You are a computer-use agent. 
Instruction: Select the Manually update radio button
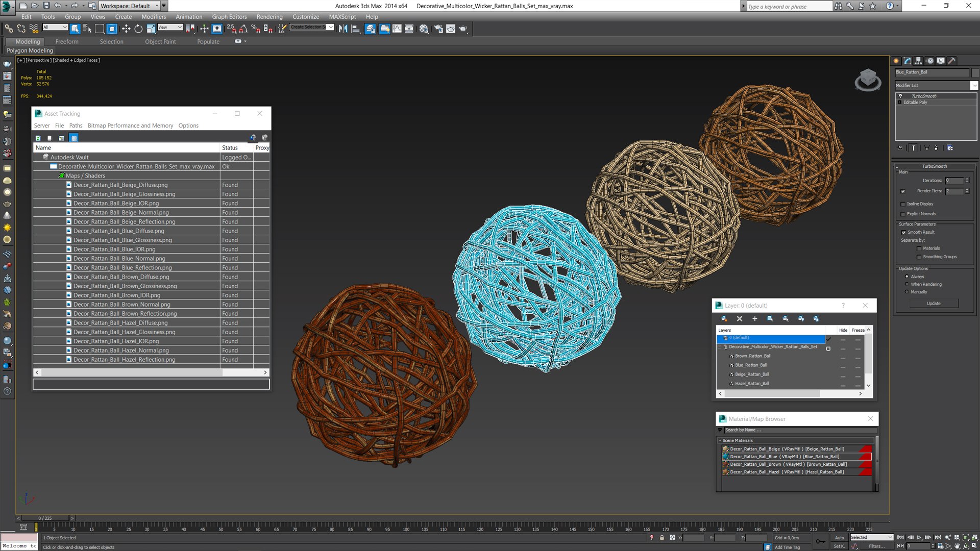click(x=907, y=292)
